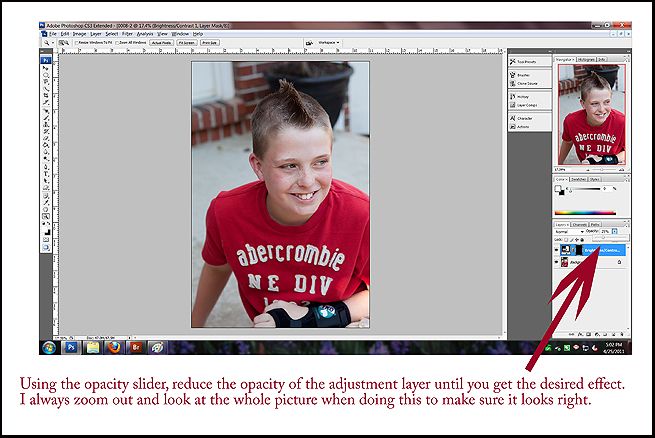Select the Zoom tool in toolbox

tap(46, 216)
